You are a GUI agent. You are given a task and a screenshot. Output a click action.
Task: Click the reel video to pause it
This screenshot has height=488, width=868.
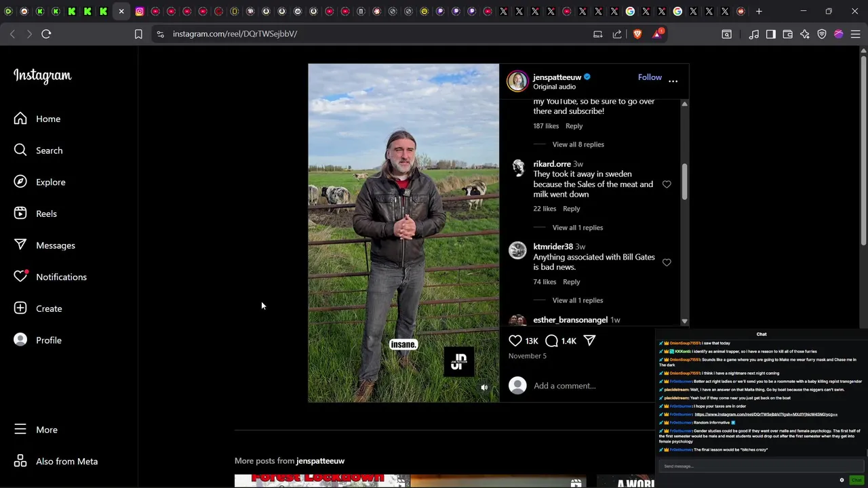[403, 233]
